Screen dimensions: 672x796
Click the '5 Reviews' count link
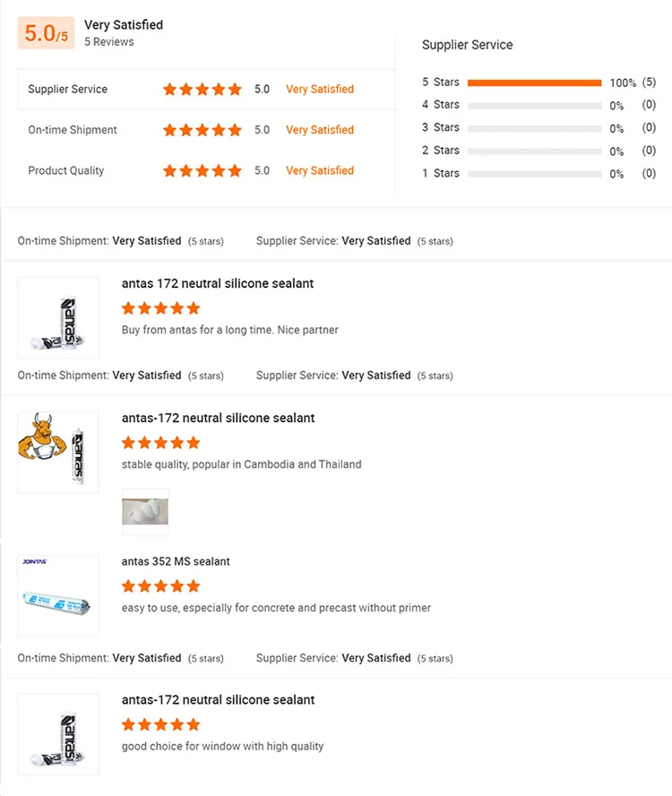click(109, 42)
